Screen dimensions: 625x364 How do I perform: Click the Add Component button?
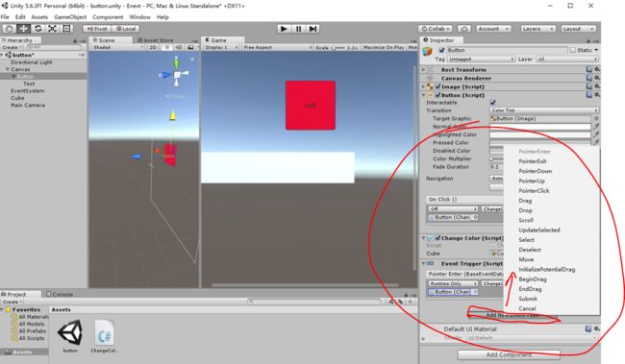coord(509,354)
